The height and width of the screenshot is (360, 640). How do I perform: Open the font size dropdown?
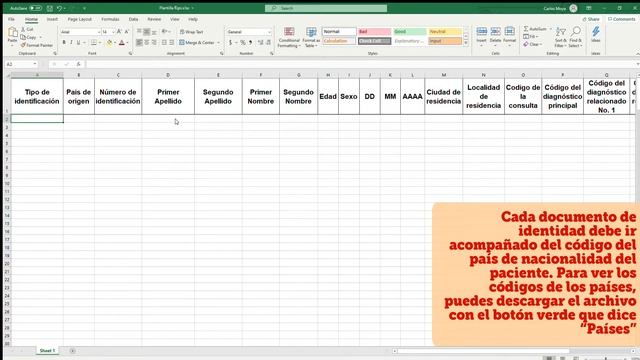[x=113, y=32]
